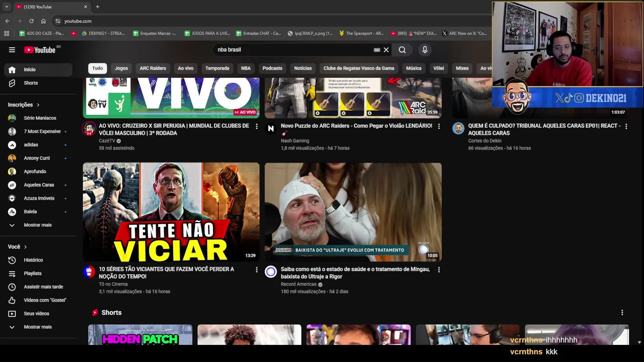Open Baleia channel
Screen dimensions: 644x362
pos(38,212)
